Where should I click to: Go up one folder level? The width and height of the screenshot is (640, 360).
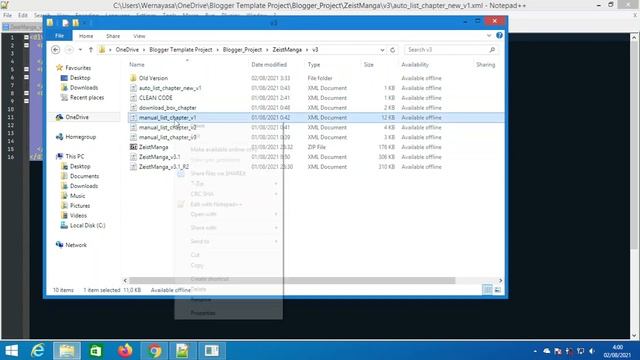pyautogui.click(x=91, y=50)
